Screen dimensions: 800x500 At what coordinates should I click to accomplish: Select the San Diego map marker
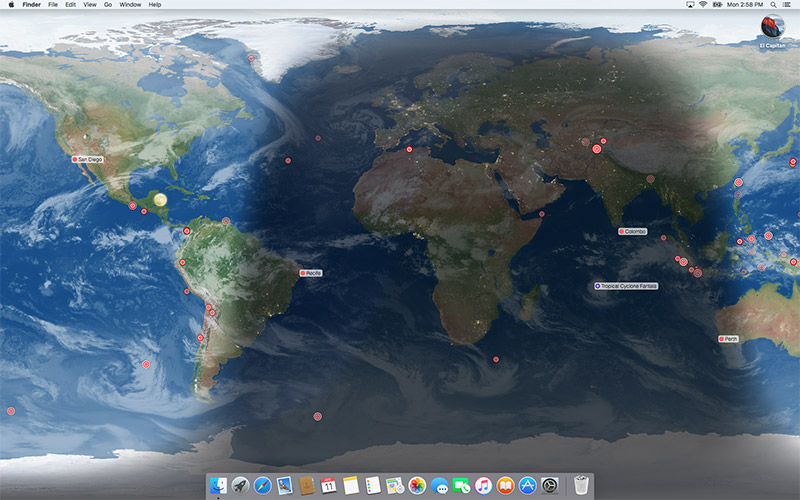[75, 159]
